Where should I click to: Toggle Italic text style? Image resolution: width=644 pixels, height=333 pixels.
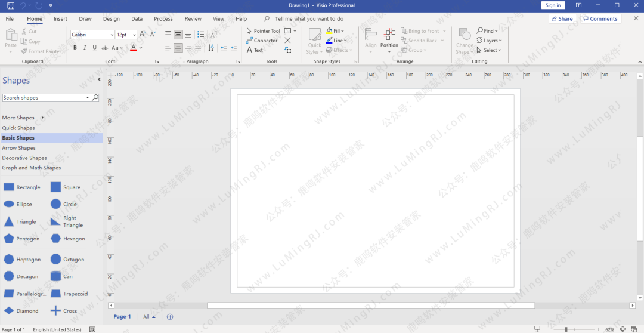pyautogui.click(x=85, y=48)
